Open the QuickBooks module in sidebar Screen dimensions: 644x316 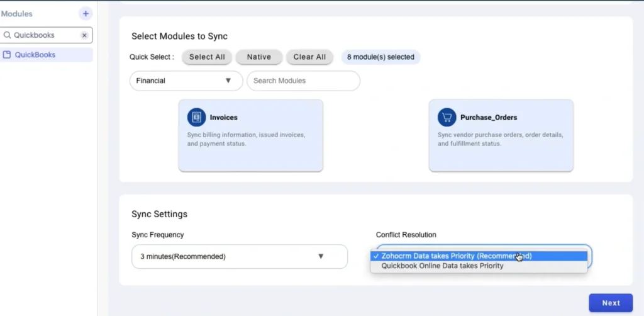47,55
